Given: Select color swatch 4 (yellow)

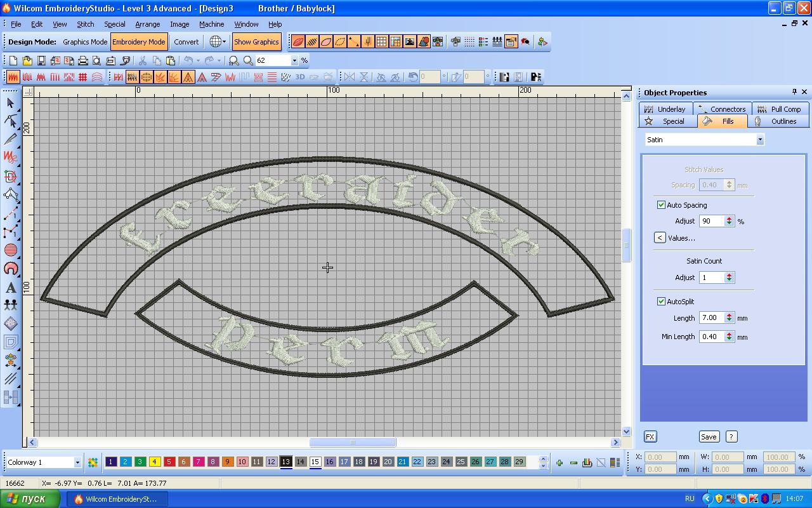Looking at the screenshot, I should tap(155, 462).
